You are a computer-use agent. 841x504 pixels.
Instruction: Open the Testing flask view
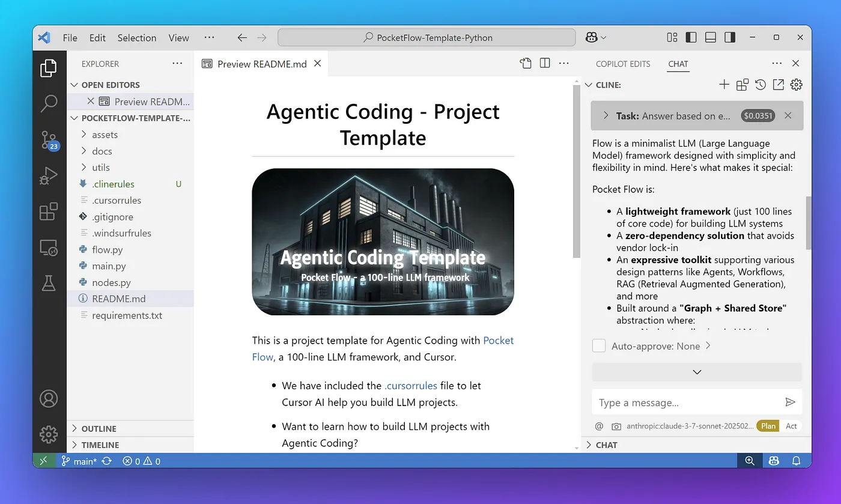pos(49,283)
